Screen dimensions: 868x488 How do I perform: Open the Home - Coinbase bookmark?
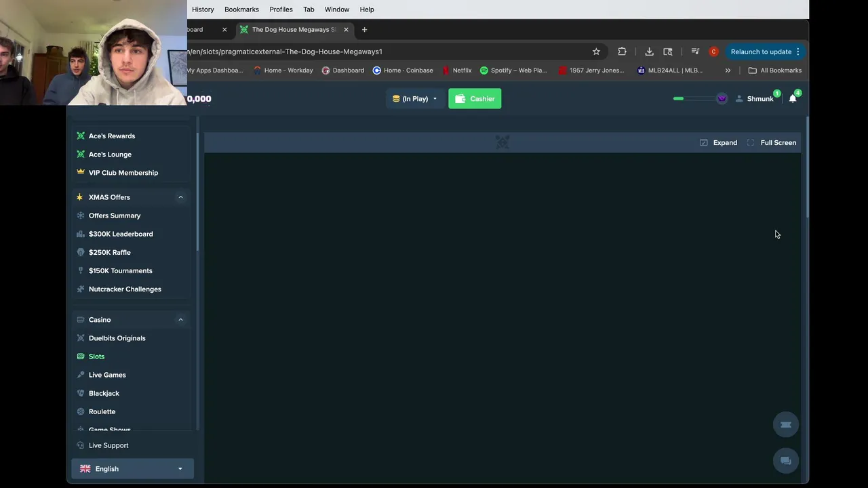403,70
